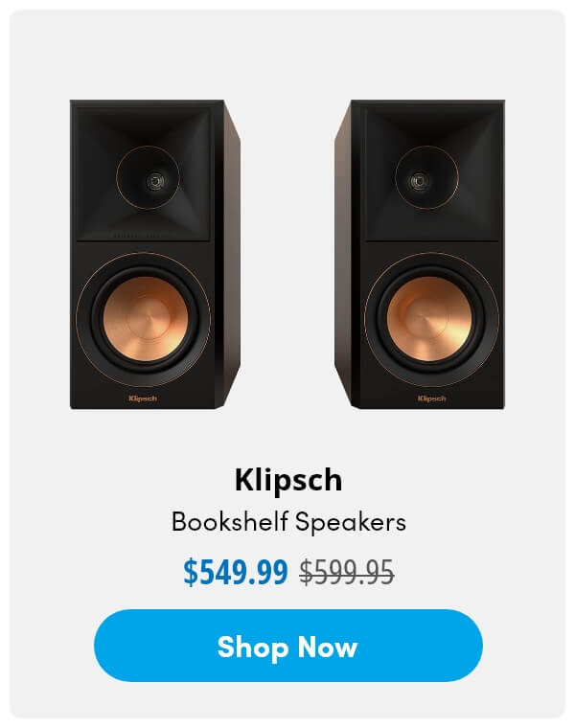Click the empty gap between the two speakers
This screenshot has height=728, width=575.
287,255
